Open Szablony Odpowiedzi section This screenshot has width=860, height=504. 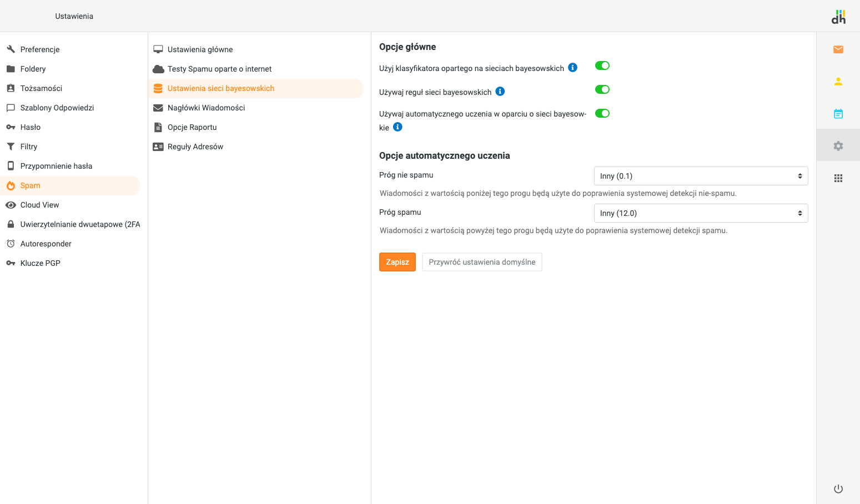[x=70, y=108]
